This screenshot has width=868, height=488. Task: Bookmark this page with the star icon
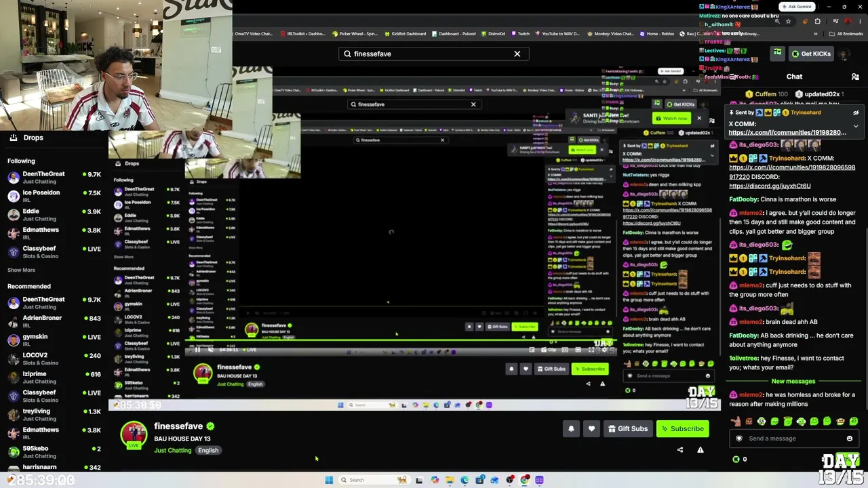pyautogui.click(x=788, y=21)
